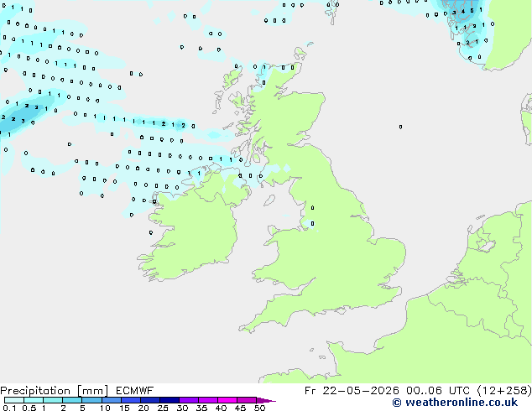The width and height of the screenshot is (532, 411).
Task: Click the 30–35 mm purple legend swatch
Action: pyautogui.click(x=188, y=400)
